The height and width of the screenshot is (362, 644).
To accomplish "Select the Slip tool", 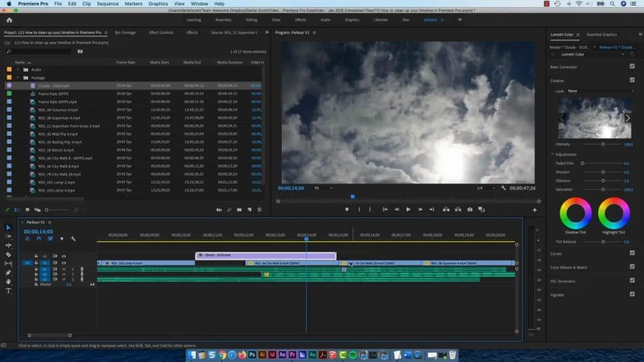I will click(8, 264).
